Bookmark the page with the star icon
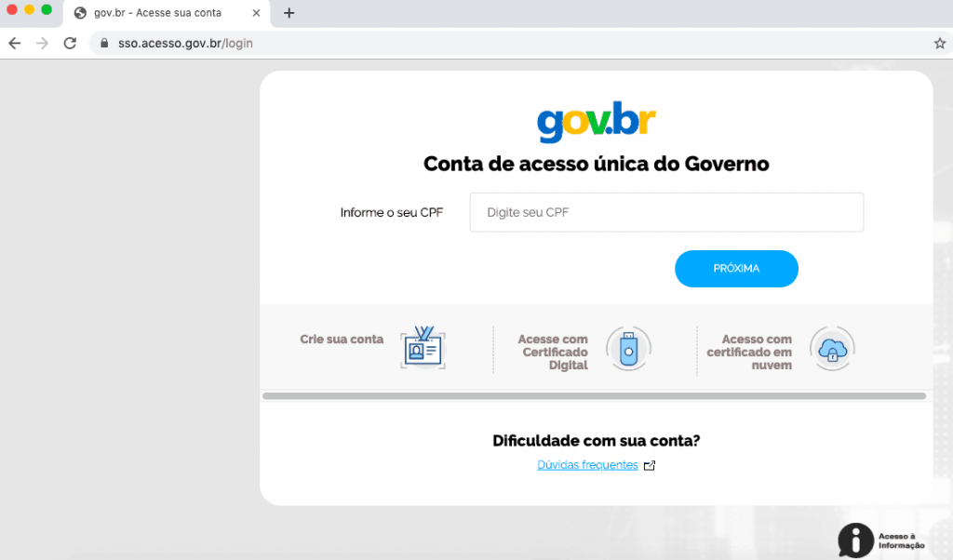Screen dimensions: 953x560 [940, 43]
